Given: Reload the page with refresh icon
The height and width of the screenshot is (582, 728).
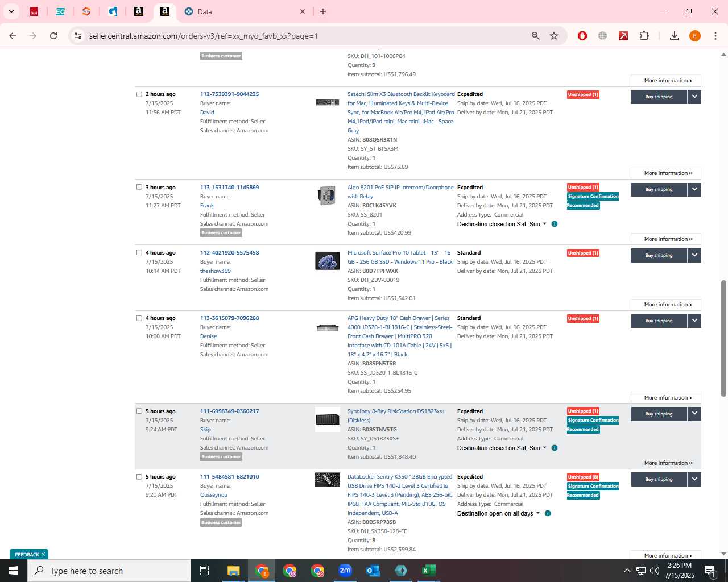Looking at the screenshot, I should pyautogui.click(x=53, y=36).
